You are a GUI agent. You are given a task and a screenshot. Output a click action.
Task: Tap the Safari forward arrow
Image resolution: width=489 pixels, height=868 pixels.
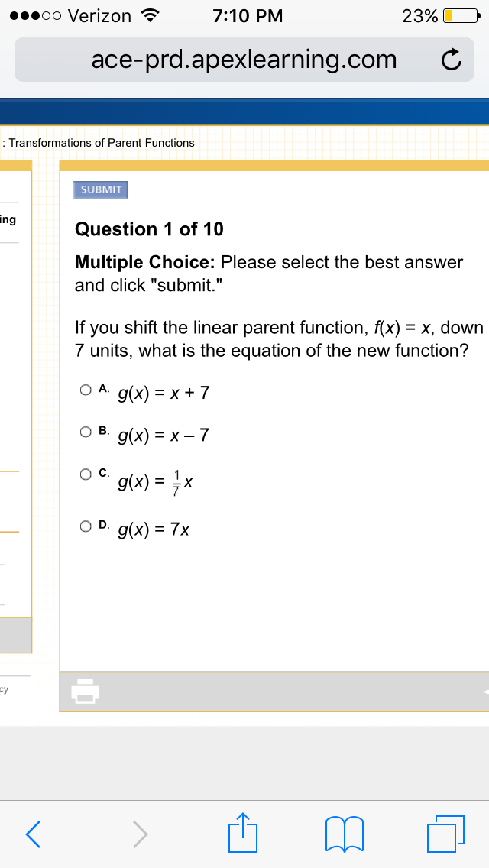point(141,833)
